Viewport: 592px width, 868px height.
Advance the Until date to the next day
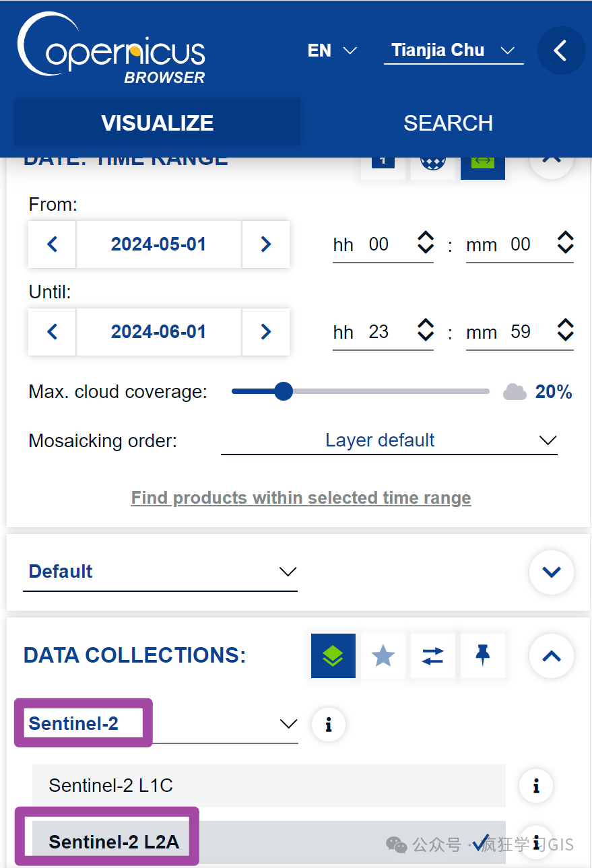point(266,331)
